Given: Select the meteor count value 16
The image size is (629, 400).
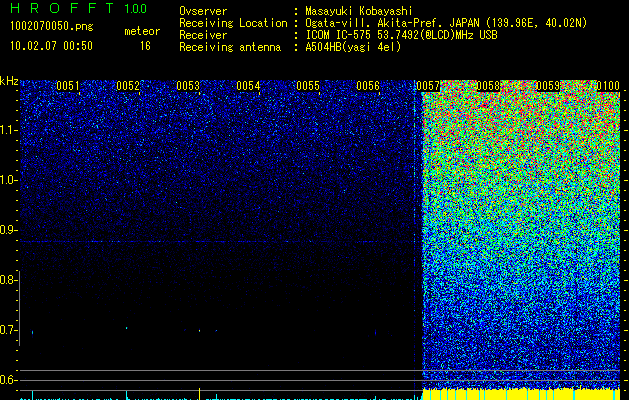Looking at the screenshot, I should coord(145,46).
